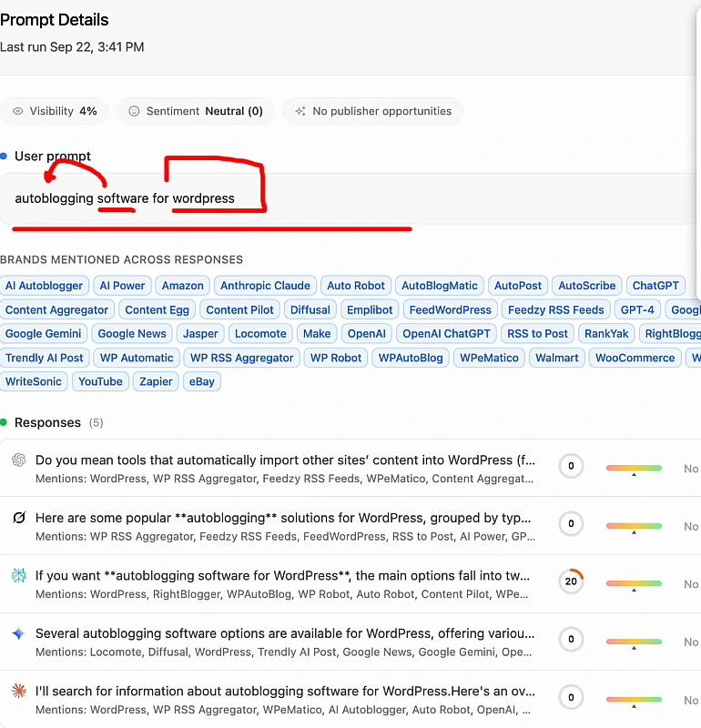The image size is (701, 728).
Task: Select the YouTube brand tag
Action: point(100,381)
